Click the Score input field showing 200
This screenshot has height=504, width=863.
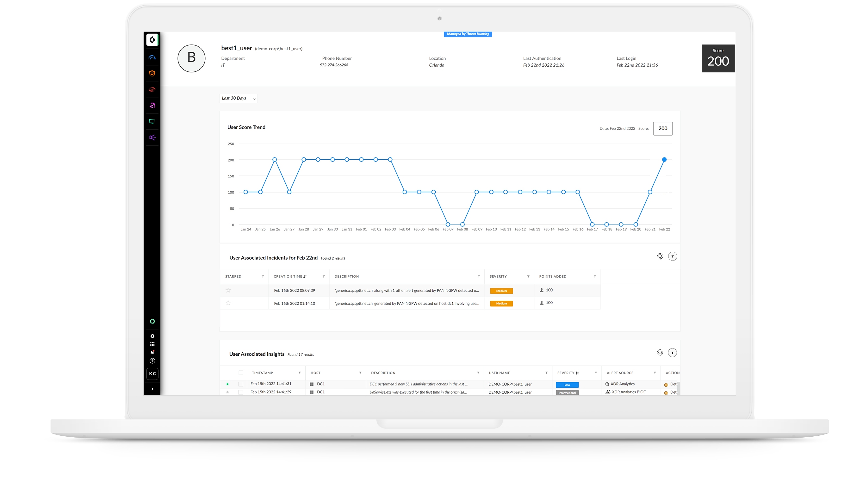pyautogui.click(x=663, y=128)
